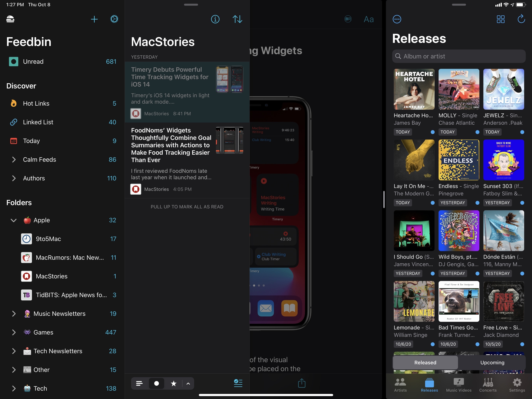The height and width of the screenshot is (399, 532).
Task: Open the Aa text appearance settings
Action: tap(369, 19)
